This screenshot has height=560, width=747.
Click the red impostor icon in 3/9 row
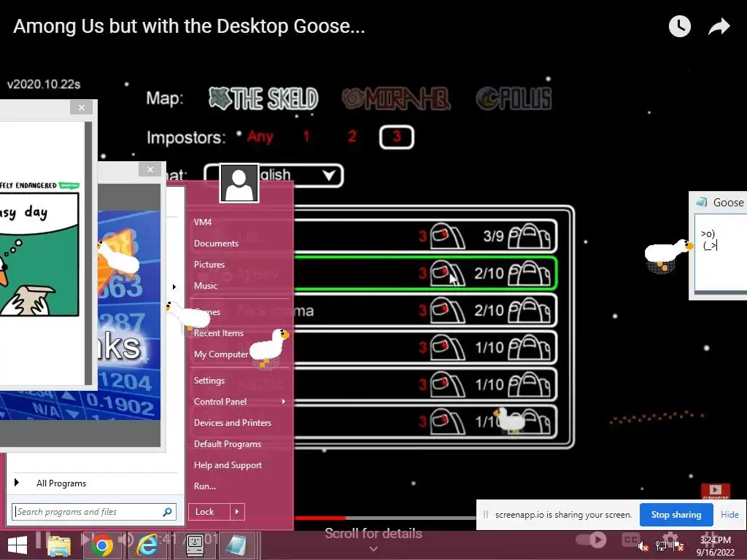pyautogui.click(x=446, y=236)
